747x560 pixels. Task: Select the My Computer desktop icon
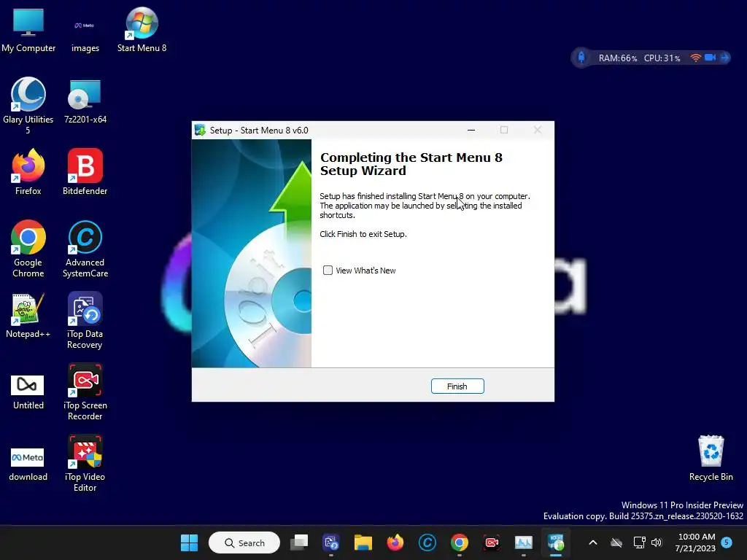[x=28, y=30]
